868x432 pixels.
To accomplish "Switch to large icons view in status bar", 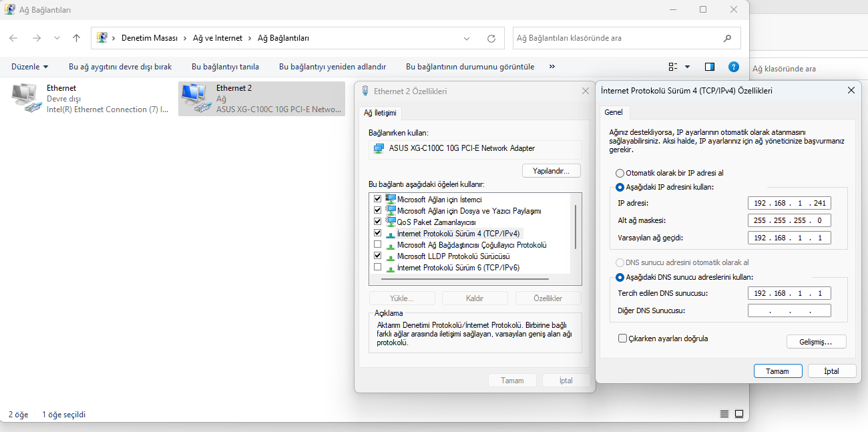I will tap(739, 414).
